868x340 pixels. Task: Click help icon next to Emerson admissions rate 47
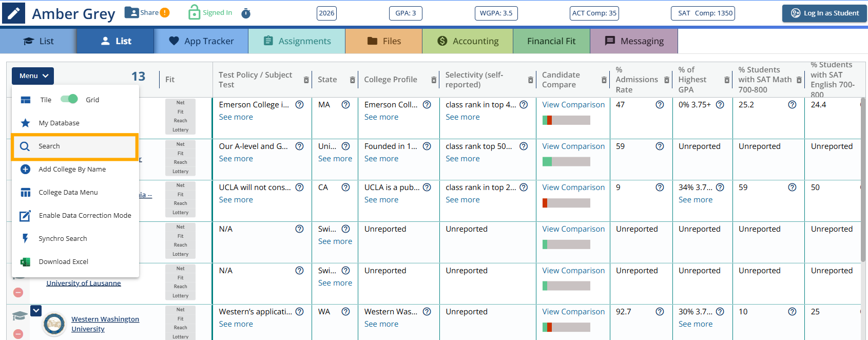pyautogui.click(x=660, y=105)
